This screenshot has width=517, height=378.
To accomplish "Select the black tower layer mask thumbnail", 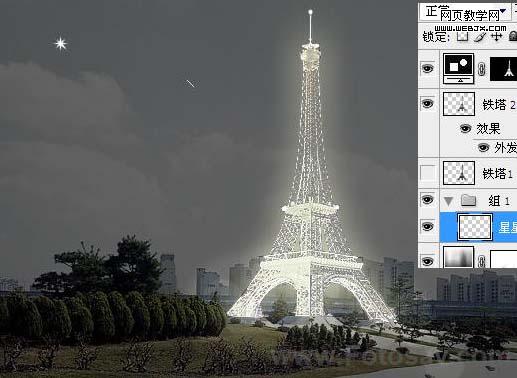I will (503, 69).
